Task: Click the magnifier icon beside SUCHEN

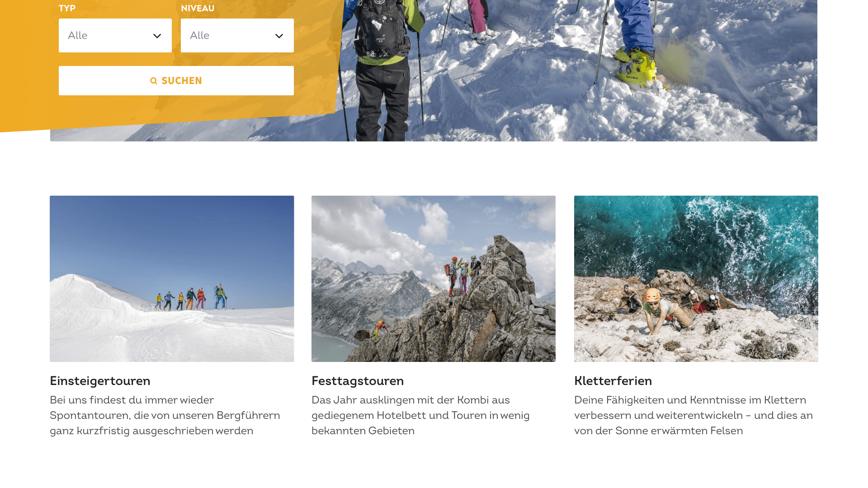Action: pos(154,81)
